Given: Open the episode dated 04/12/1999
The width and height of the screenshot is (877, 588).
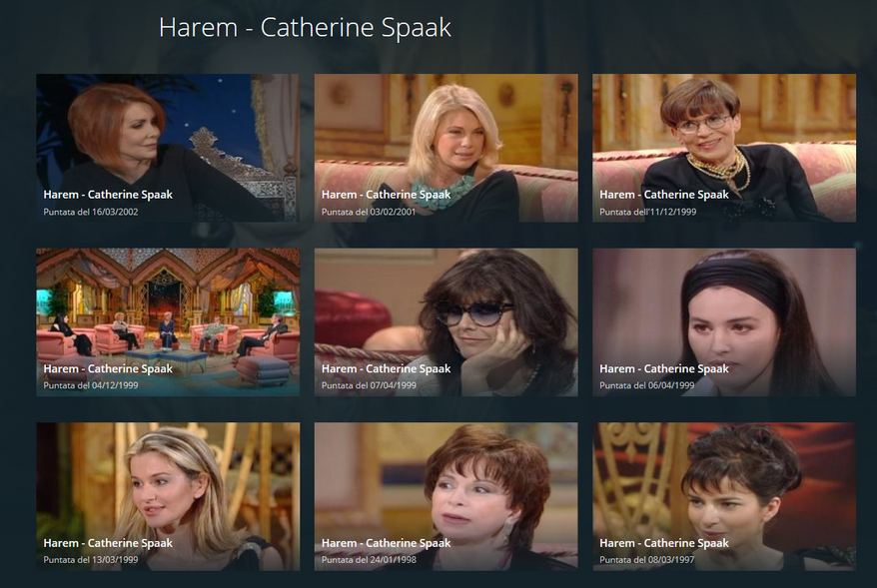Looking at the screenshot, I should click(168, 322).
